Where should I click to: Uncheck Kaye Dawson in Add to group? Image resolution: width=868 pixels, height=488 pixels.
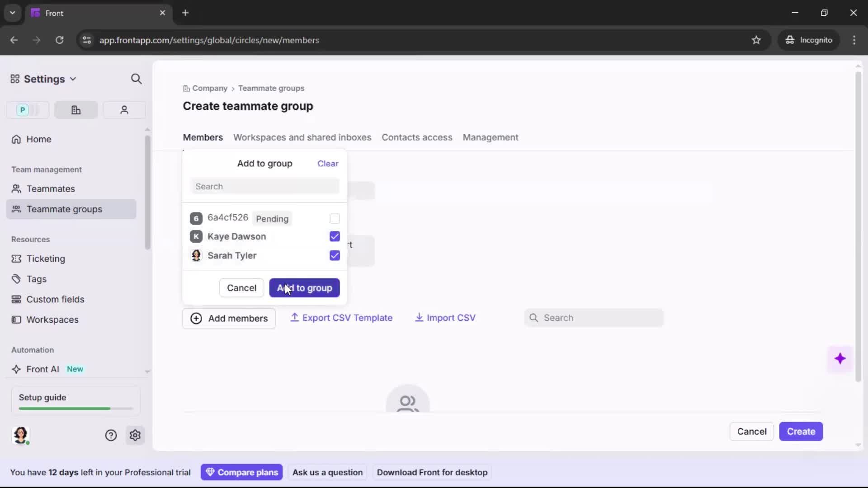335,236
